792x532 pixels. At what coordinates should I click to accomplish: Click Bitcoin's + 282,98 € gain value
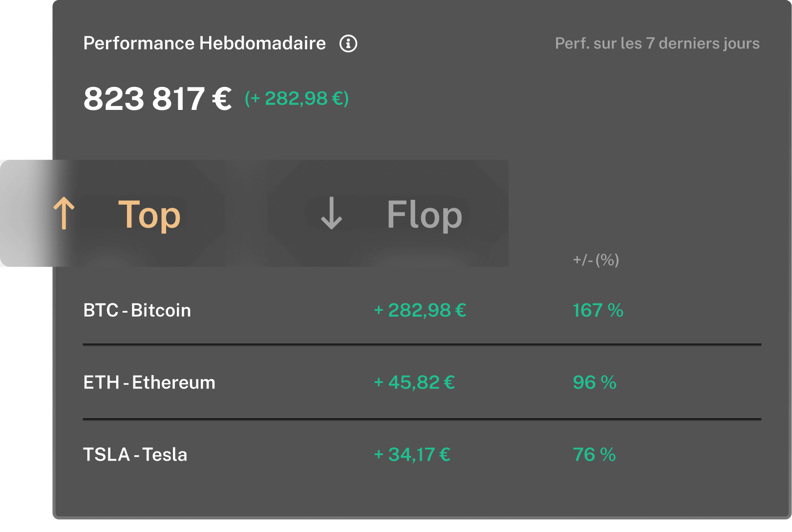click(x=420, y=310)
